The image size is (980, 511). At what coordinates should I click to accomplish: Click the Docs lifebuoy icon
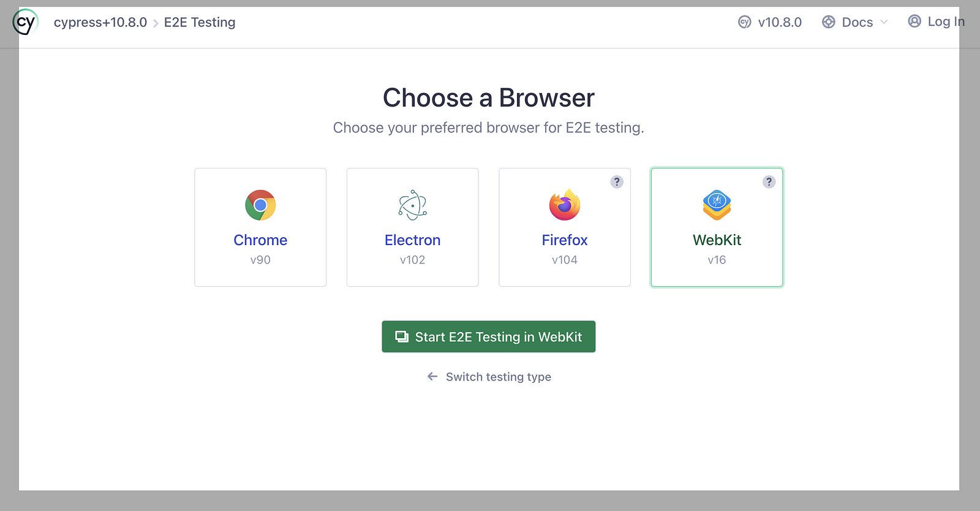click(829, 22)
